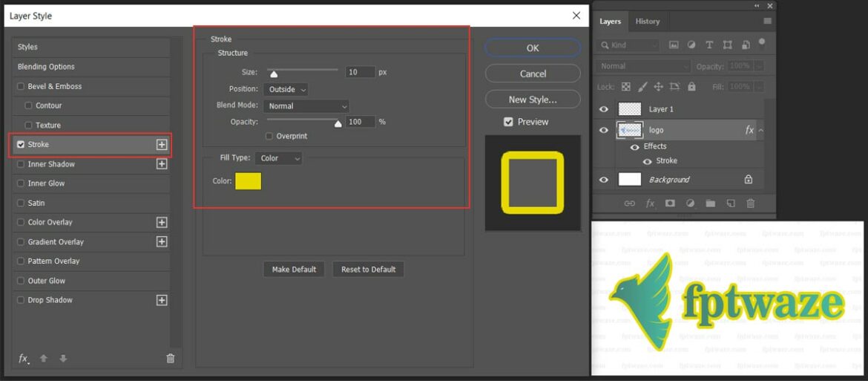Hide the Background layer visibility eye

pyautogui.click(x=604, y=180)
